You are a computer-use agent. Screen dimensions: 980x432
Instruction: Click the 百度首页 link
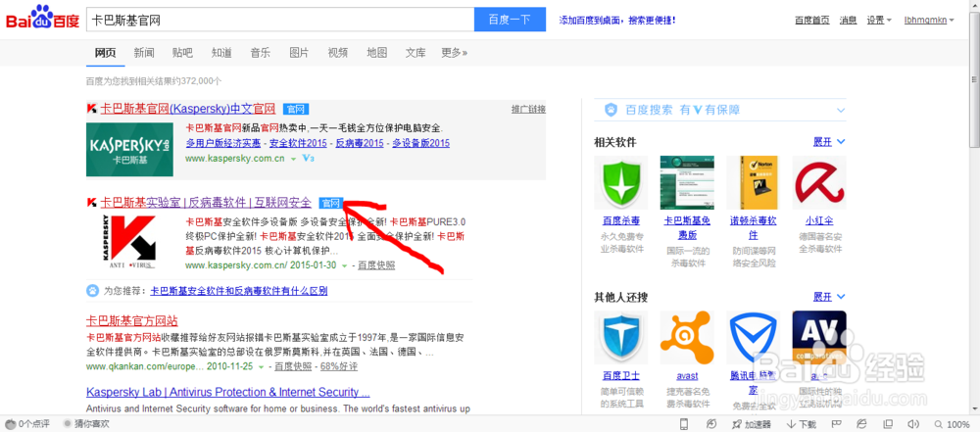(811, 20)
